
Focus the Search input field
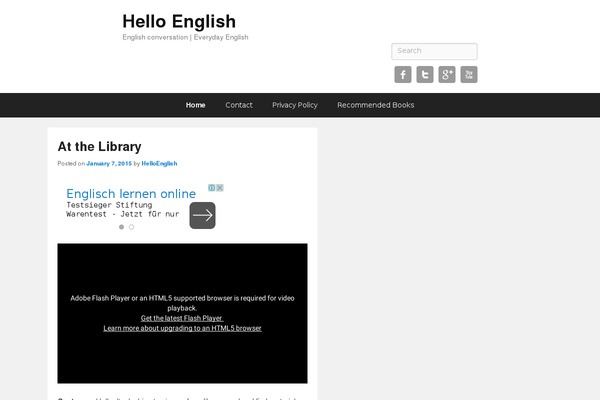(x=434, y=51)
